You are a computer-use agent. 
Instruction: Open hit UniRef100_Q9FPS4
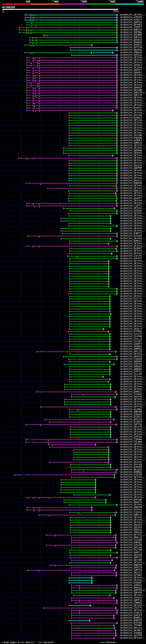coord(131,22)
